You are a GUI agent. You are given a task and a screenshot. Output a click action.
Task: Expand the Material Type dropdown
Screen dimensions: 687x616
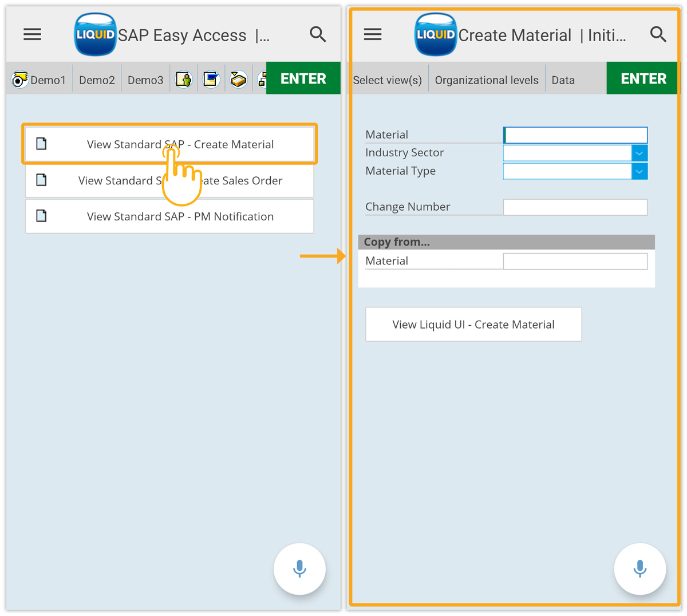(639, 171)
